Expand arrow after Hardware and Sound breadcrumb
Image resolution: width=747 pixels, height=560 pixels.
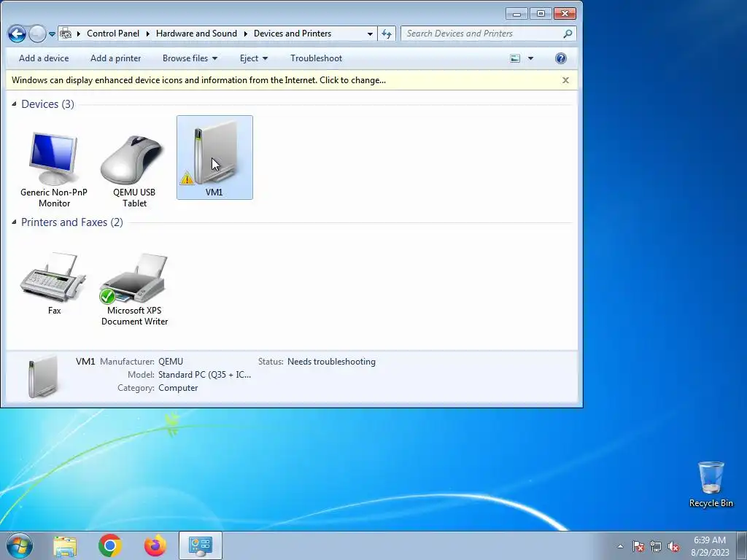tap(245, 34)
